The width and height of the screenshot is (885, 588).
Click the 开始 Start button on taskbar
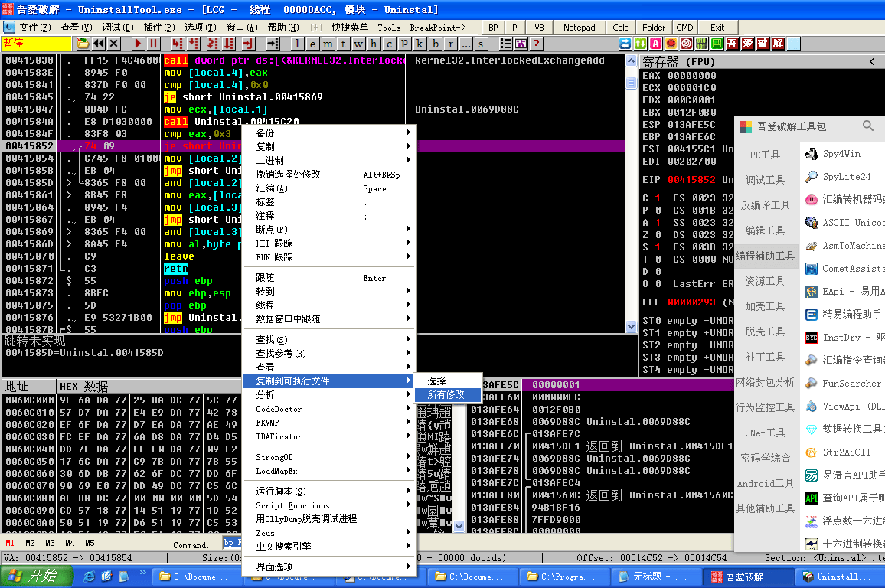click(37, 577)
